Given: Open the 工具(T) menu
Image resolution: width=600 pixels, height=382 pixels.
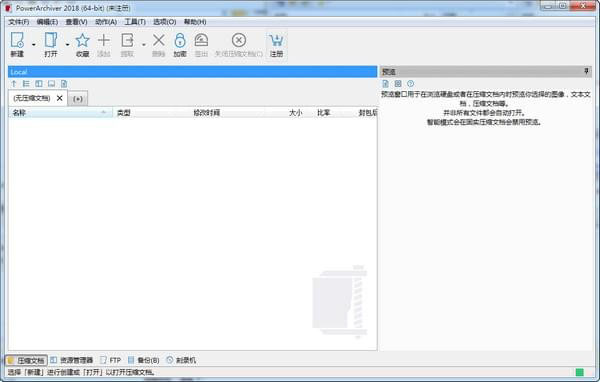Looking at the screenshot, I should [135, 22].
